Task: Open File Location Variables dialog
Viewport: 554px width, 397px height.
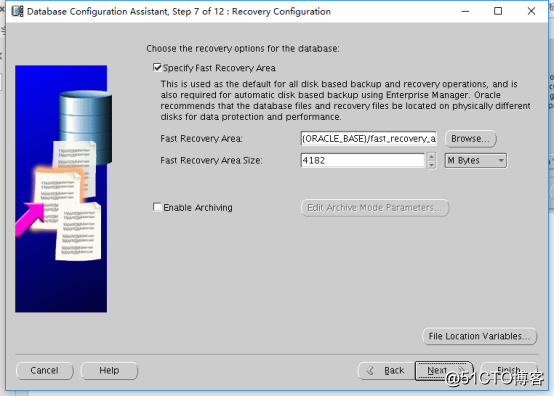Action: click(479, 336)
